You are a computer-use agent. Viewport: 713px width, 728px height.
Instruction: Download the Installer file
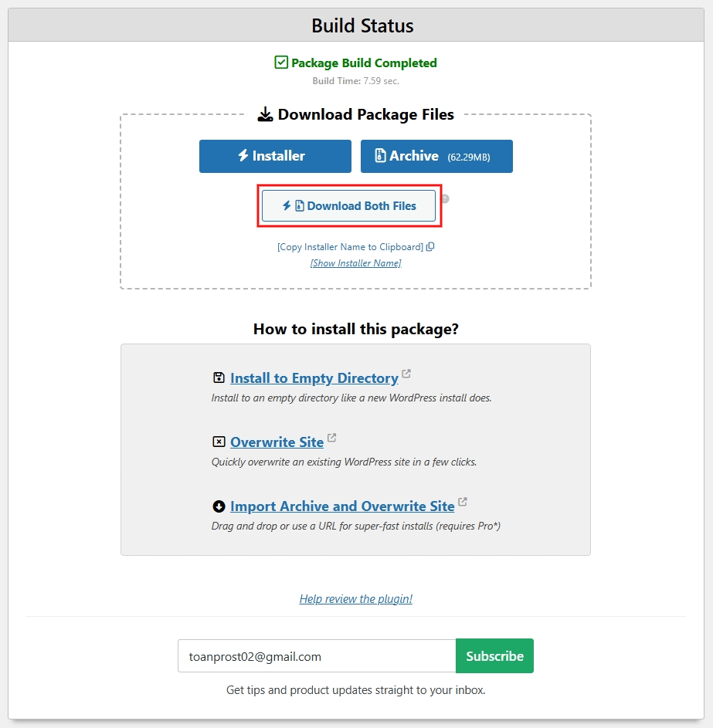[275, 156]
